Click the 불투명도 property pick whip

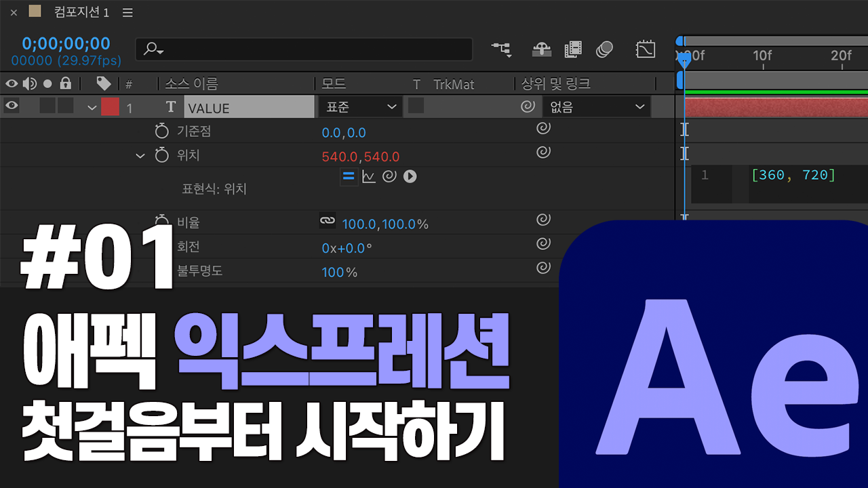coord(543,268)
